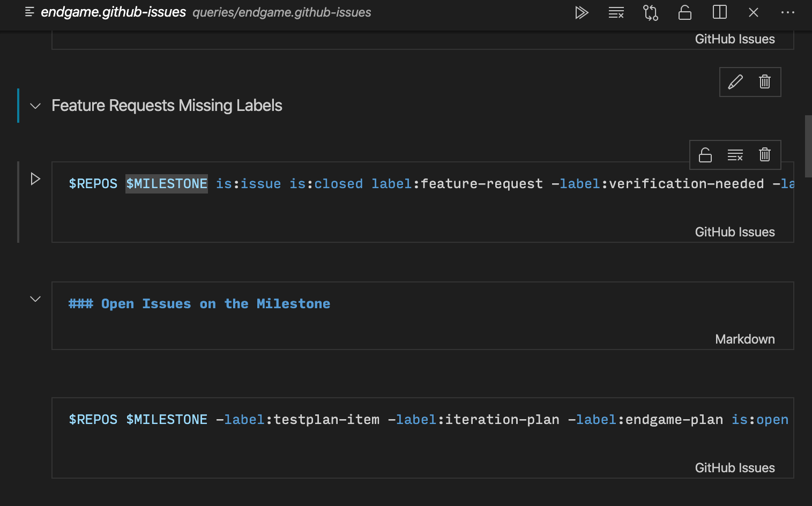Toggle the lock on the feature-request query cell

pyautogui.click(x=705, y=155)
